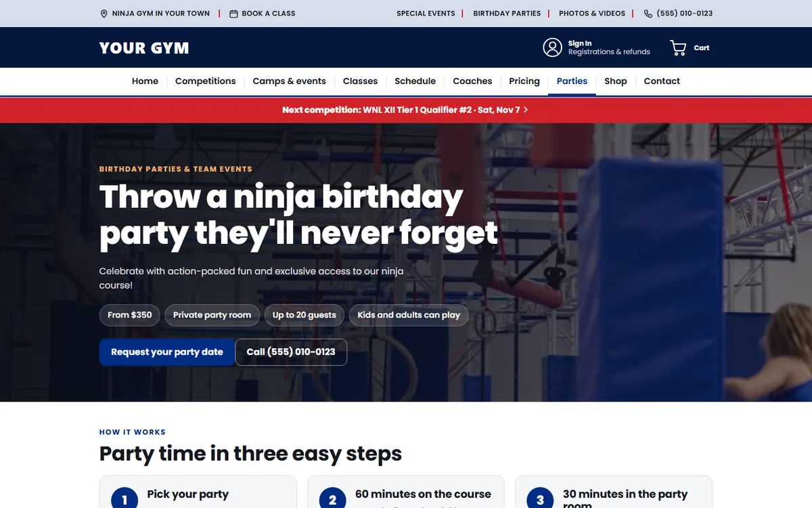The width and height of the screenshot is (812, 508).
Task: Click the Celebrate with action-packed fun paragraph
Action: coord(251,278)
